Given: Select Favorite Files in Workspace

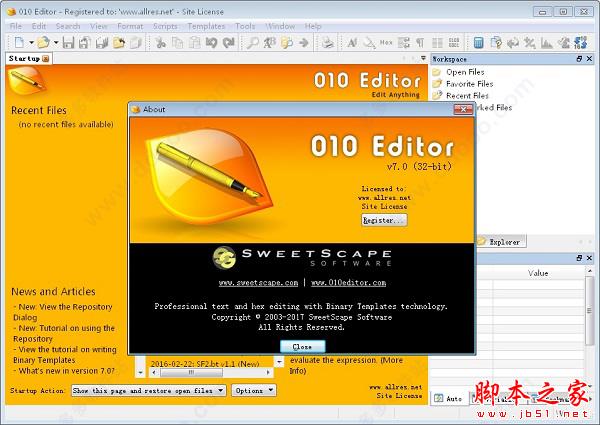Looking at the screenshot, I should [x=470, y=84].
